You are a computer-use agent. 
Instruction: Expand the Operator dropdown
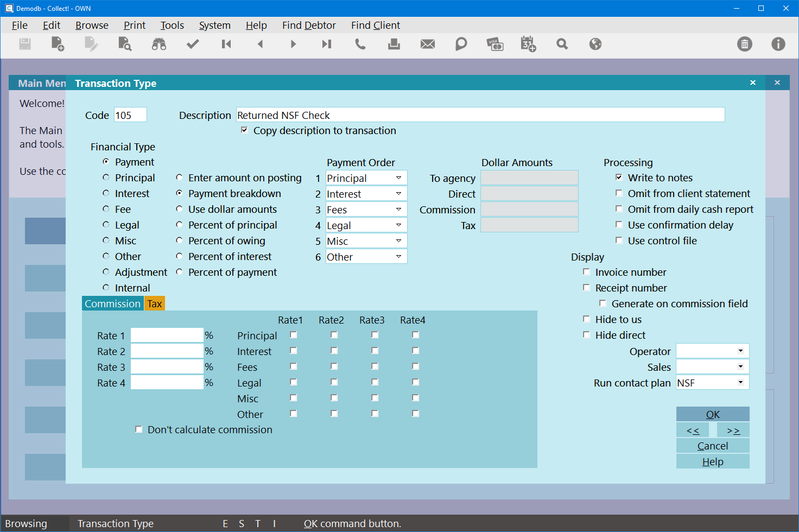pos(740,351)
